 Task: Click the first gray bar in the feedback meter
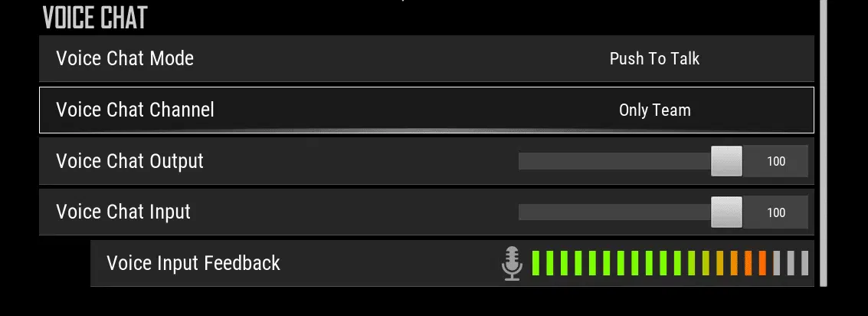pyautogui.click(x=777, y=263)
